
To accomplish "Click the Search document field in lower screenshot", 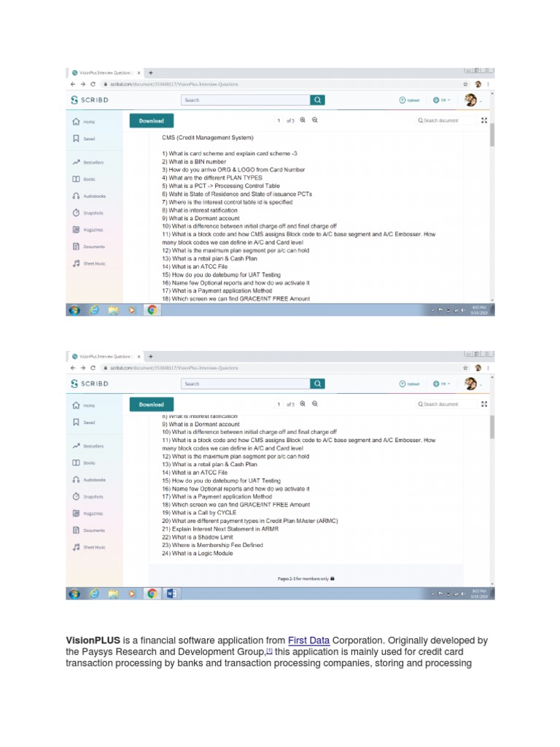I will [446, 404].
